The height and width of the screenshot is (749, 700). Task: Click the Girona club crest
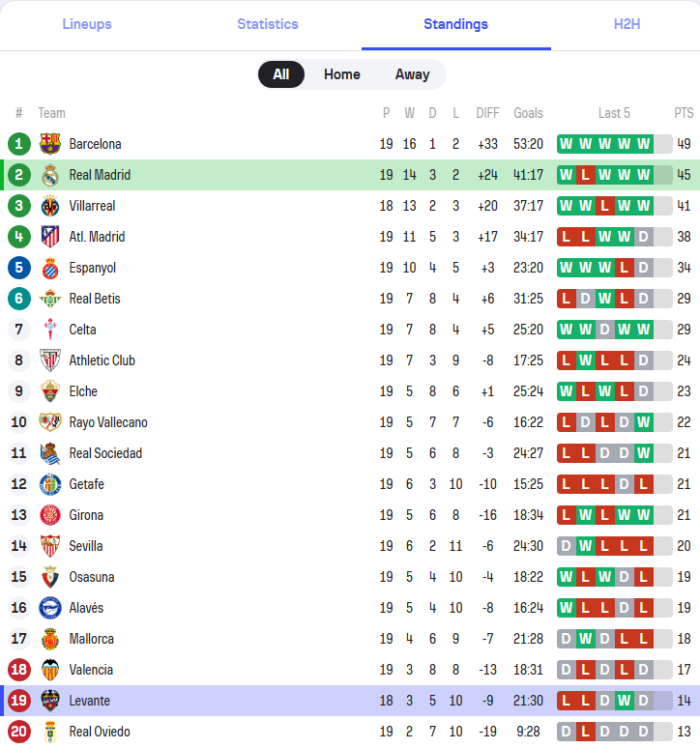coord(50,515)
